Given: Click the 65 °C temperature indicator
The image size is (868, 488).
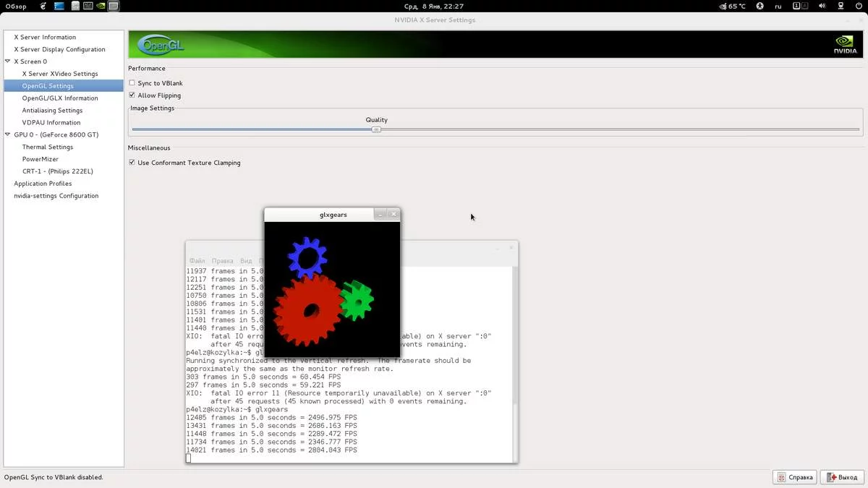Looking at the screenshot, I should (x=733, y=6).
